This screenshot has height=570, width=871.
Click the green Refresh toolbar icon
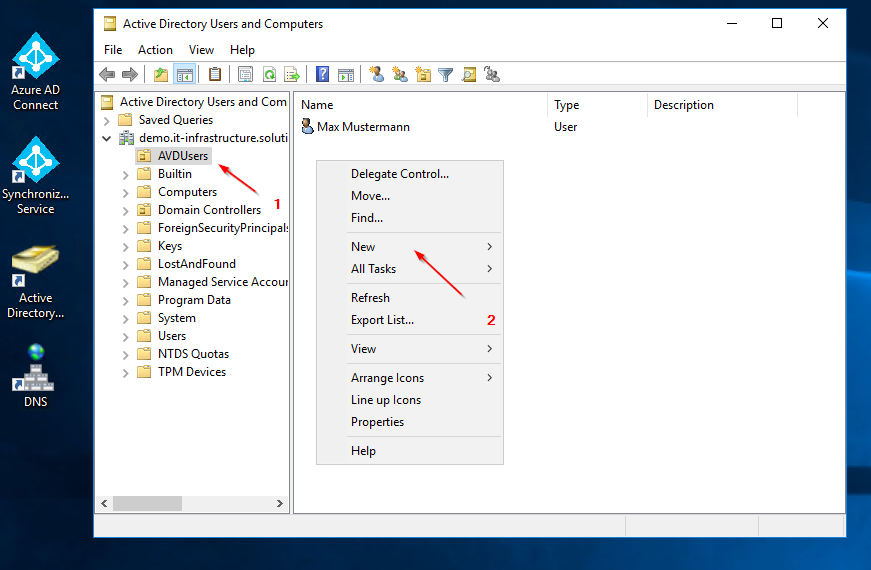[x=269, y=74]
